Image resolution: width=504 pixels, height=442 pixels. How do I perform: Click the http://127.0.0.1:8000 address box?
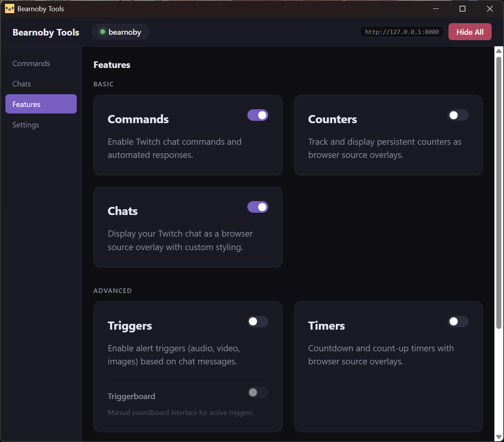[402, 32]
